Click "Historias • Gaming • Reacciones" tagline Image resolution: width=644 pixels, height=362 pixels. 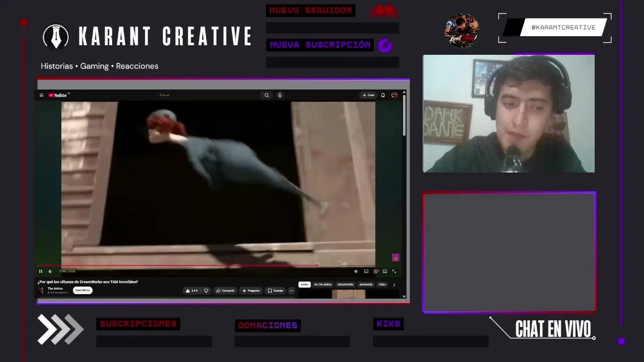[100, 66]
